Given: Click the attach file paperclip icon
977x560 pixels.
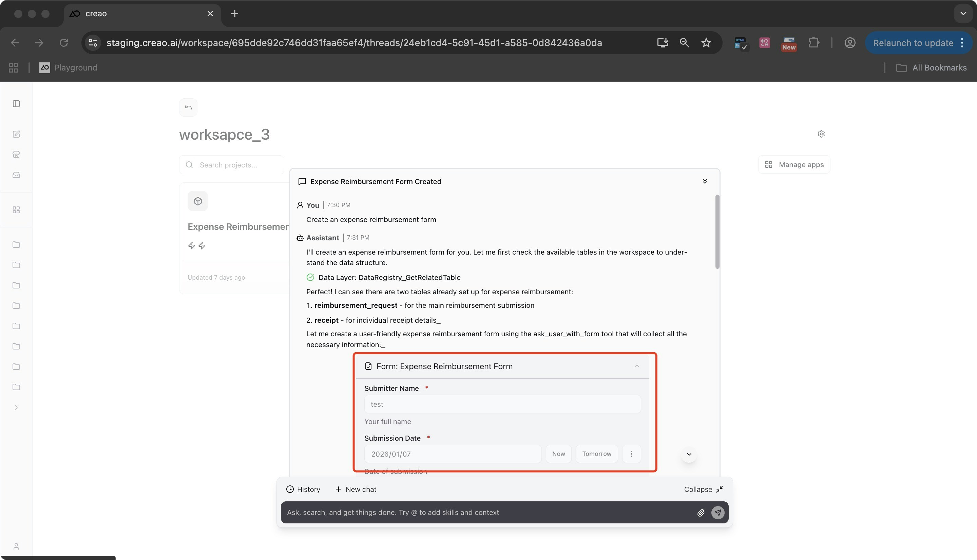Looking at the screenshot, I should (701, 513).
